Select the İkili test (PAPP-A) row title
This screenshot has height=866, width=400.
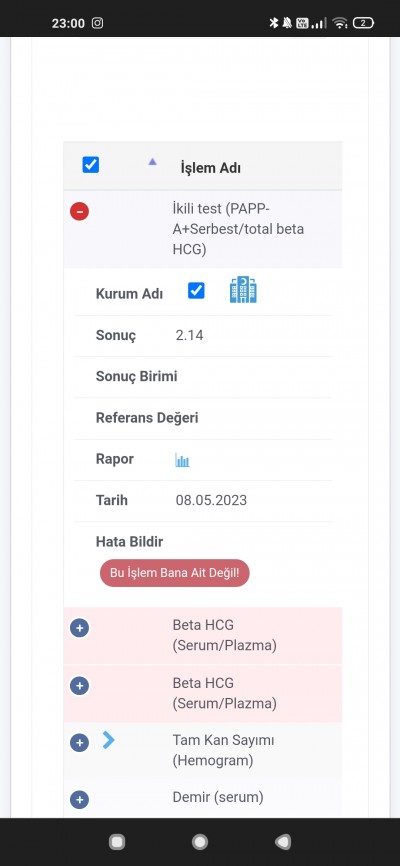pos(238,229)
